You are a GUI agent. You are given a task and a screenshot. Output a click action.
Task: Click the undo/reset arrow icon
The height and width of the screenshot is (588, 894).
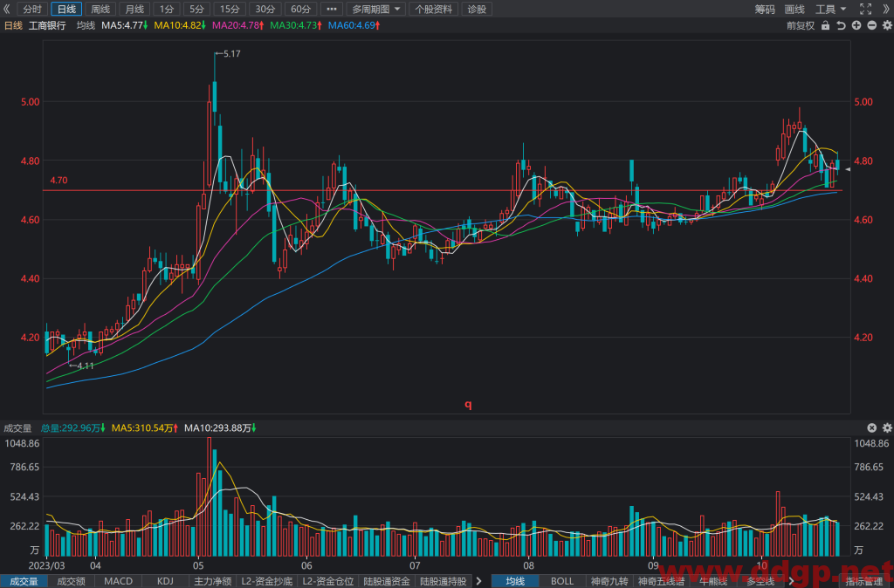click(x=841, y=25)
